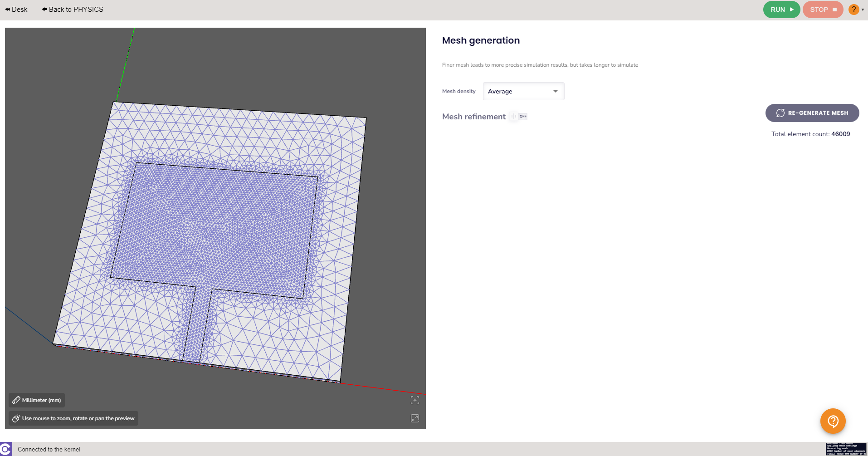This screenshot has width=868, height=456.
Task: Click the Millimeter (mm) units button
Action: pos(37,400)
